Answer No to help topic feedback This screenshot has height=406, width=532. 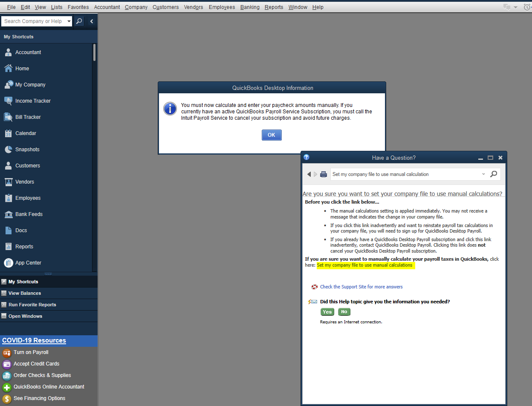pyautogui.click(x=344, y=312)
